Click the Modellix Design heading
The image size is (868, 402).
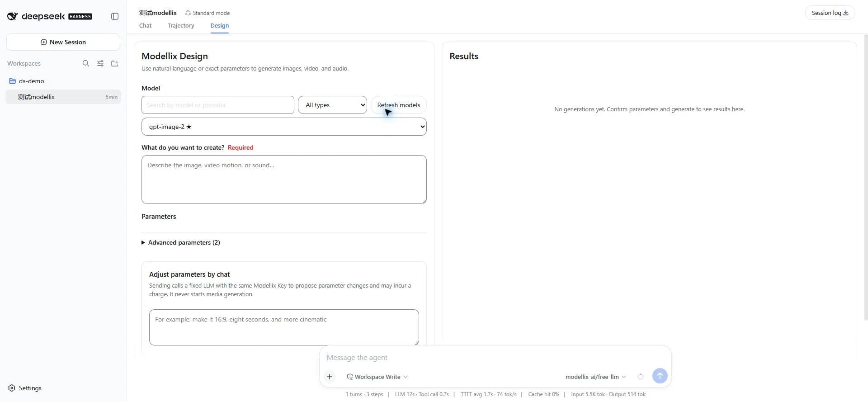click(175, 56)
